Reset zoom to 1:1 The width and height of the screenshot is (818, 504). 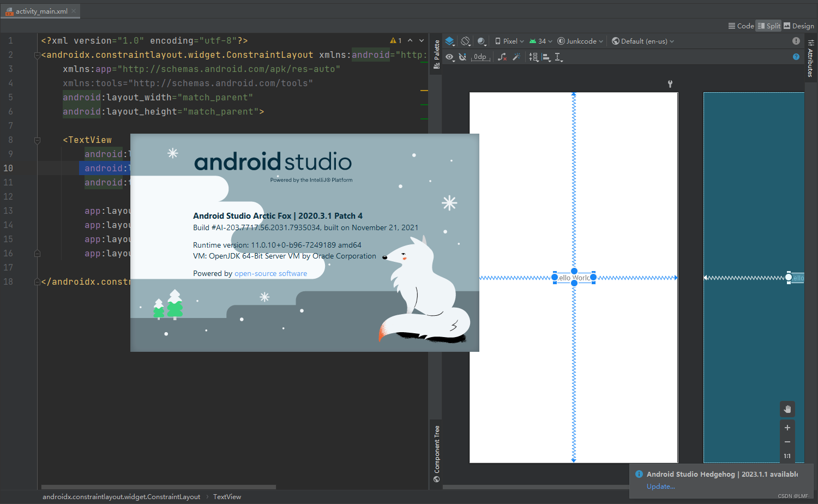[787, 456]
